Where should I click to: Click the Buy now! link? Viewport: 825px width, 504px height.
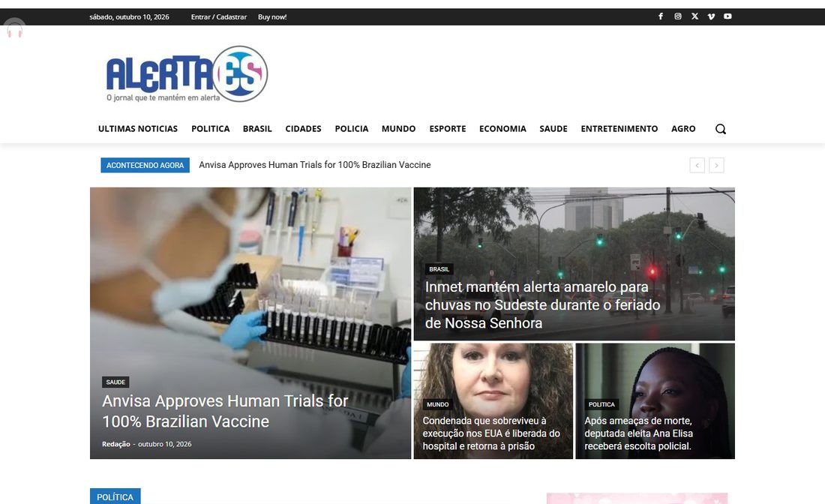point(272,16)
